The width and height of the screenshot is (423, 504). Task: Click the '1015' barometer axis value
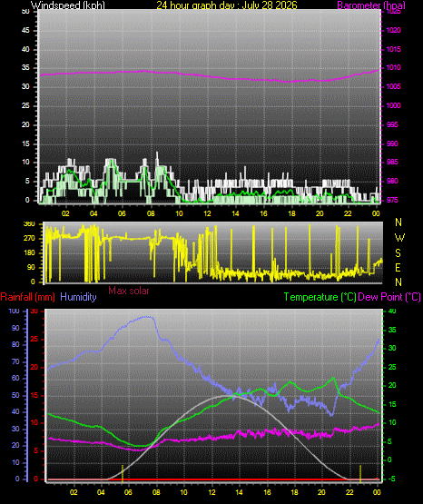[393, 49]
